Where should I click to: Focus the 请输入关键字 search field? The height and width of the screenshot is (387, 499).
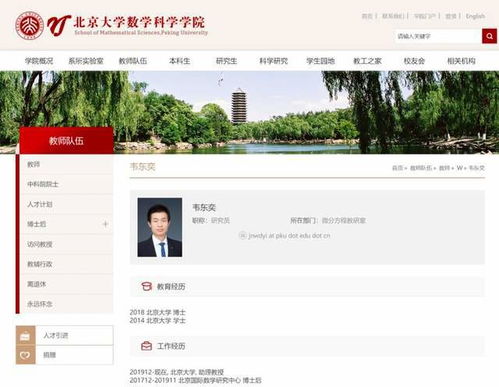click(438, 36)
